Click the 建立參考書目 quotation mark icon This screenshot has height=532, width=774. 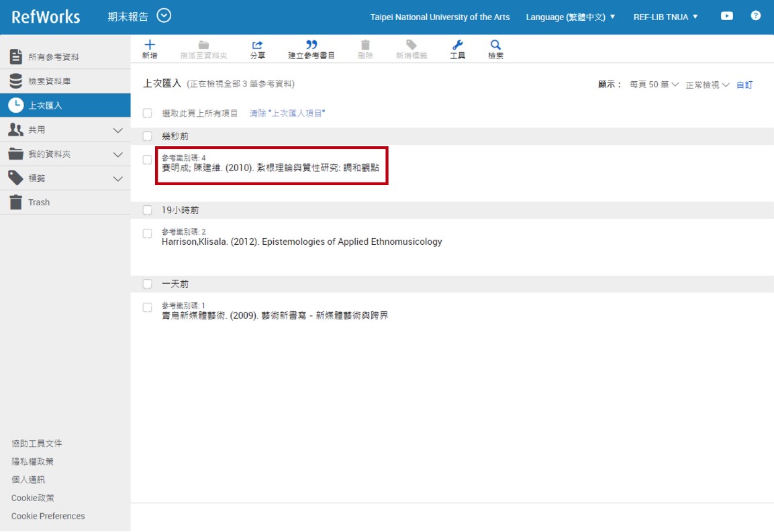(x=311, y=46)
